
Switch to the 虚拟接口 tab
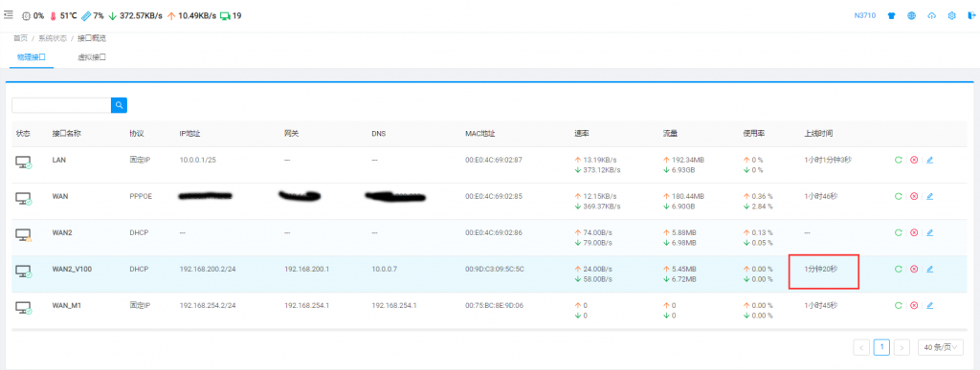pyautogui.click(x=91, y=56)
